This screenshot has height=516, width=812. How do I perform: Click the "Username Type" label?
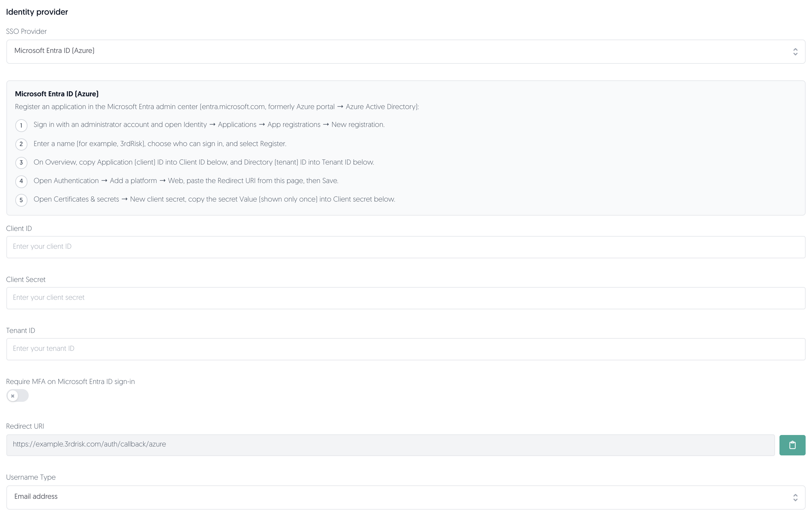click(x=31, y=477)
